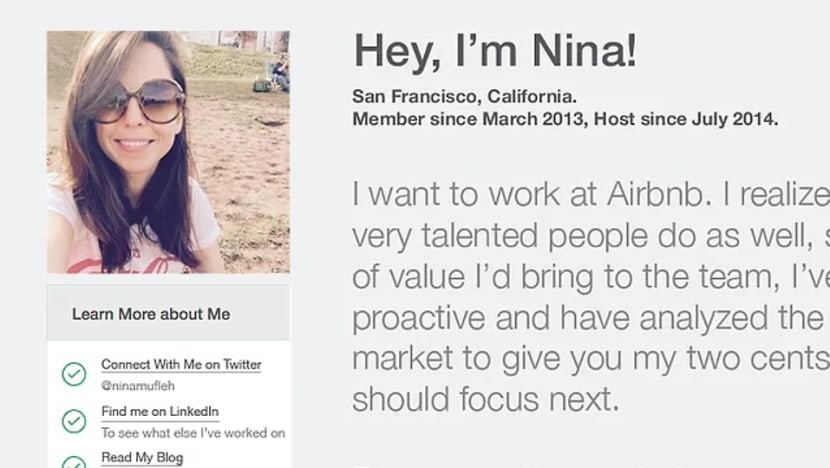Click the green checkmark beside Twitter link
Screen dimensions: 830x468
pos(74,374)
